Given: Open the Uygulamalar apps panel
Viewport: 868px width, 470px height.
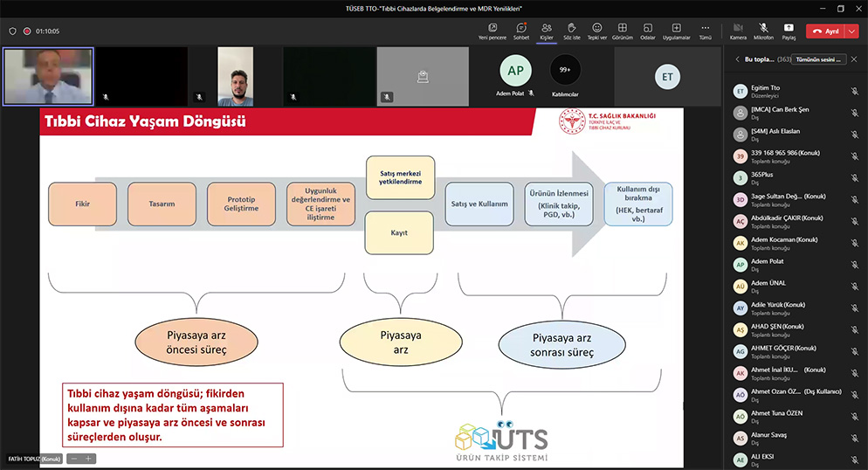Looking at the screenshot, I should (677, 31).
